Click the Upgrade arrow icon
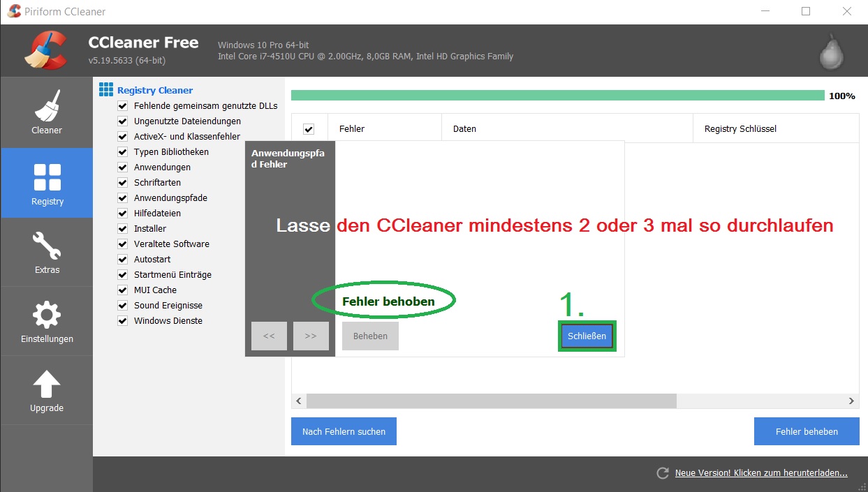This screenshot has width=868, height=492. point(47,385)
